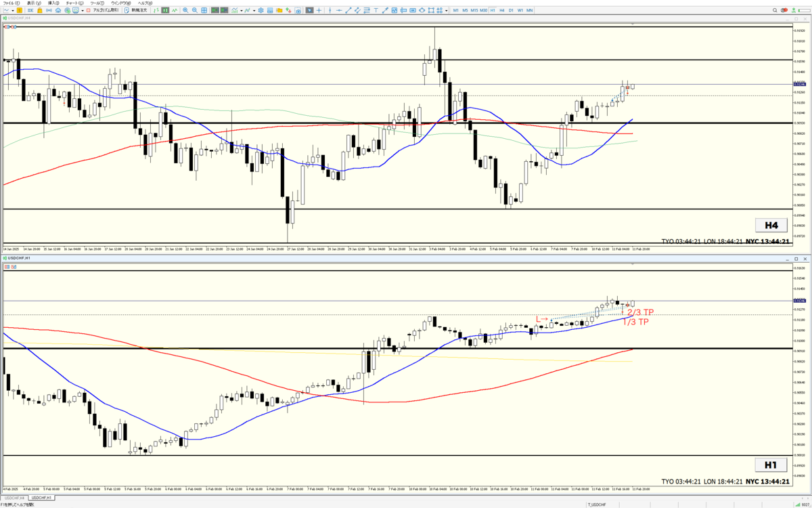Image resolution: width=812 pixels, height=508 pixels.
Task: Click the Signals broadcast icon
Action: [49, 10]
